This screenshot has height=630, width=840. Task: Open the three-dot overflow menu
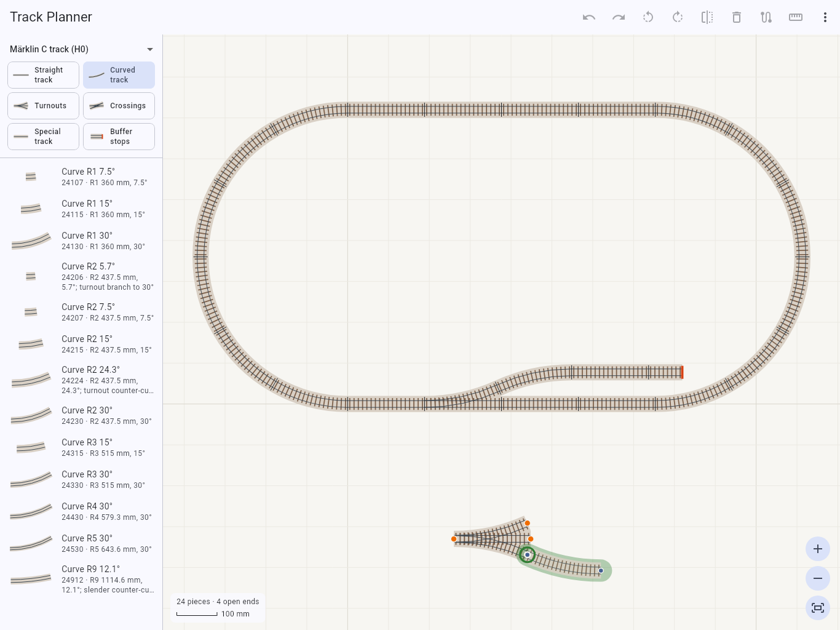[825, 17]
